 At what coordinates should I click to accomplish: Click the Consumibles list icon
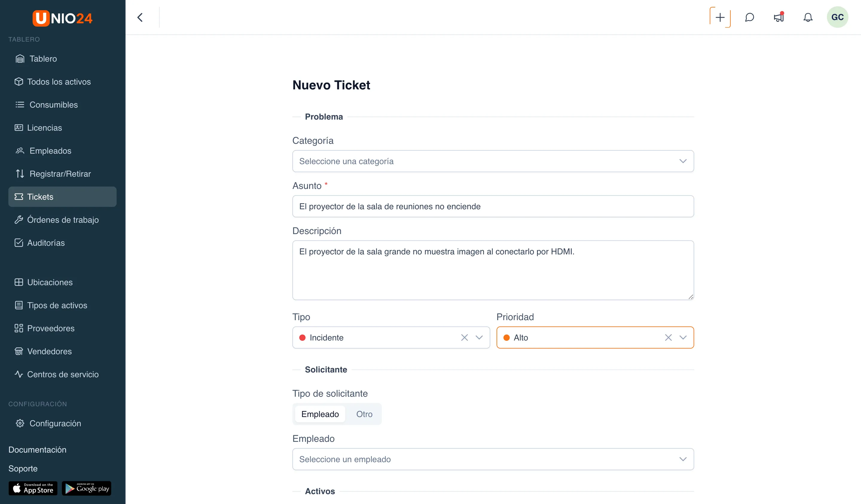(20, 105)
